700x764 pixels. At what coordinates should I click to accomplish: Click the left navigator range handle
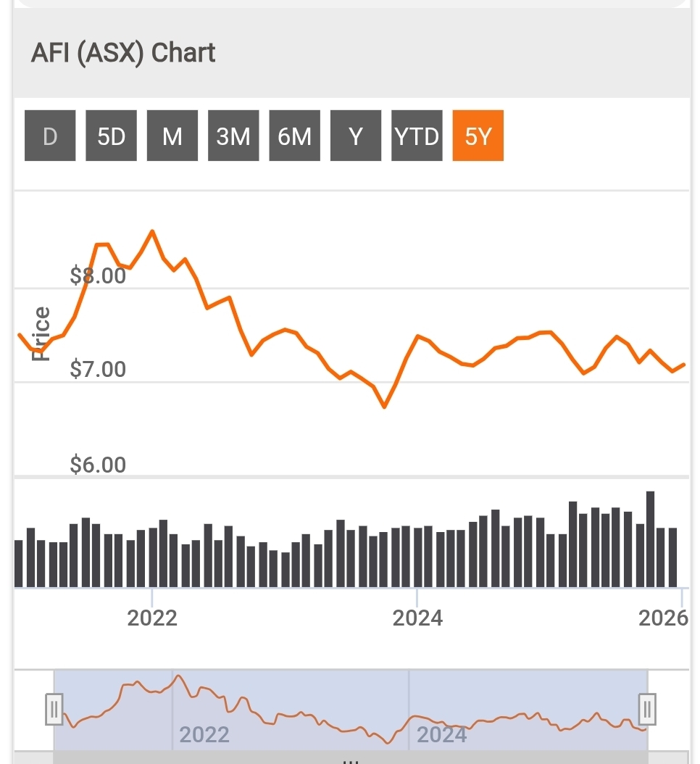54,709
